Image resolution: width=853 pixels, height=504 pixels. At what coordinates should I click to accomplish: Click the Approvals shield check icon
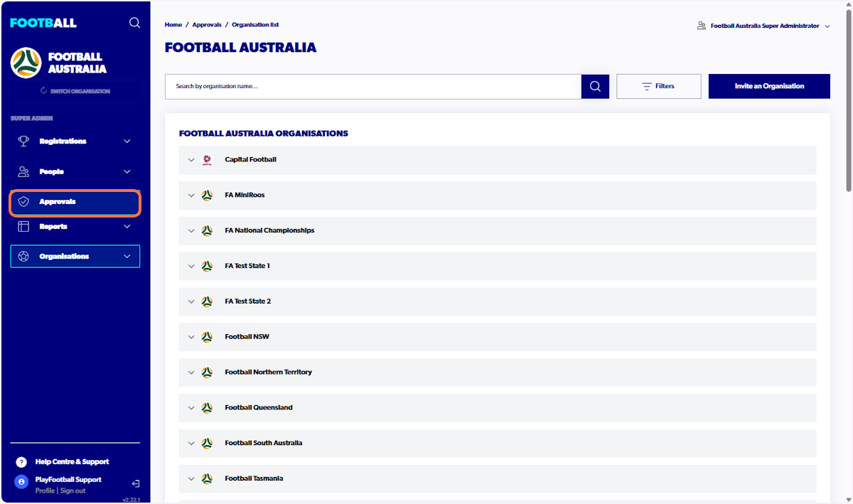pos(23,202)
